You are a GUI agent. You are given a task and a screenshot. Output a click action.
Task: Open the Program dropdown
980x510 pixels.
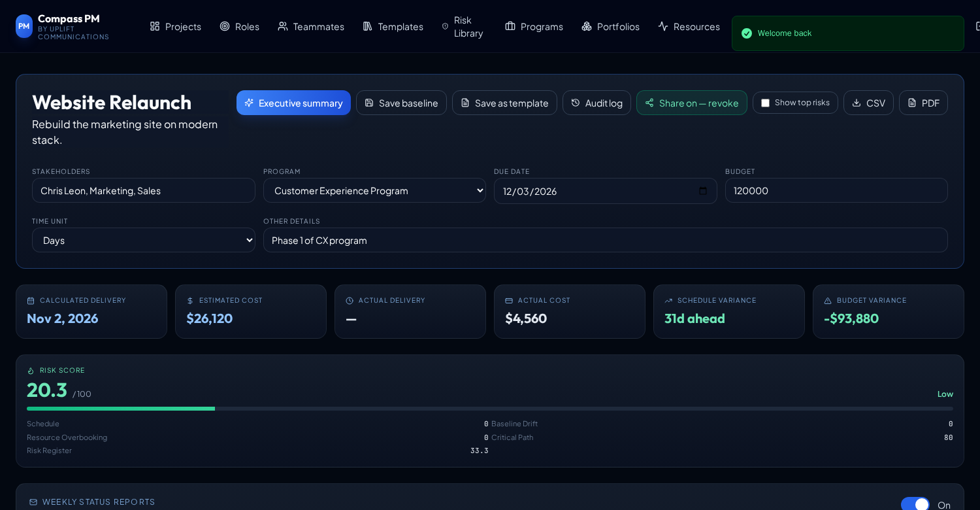coord(374,190)
